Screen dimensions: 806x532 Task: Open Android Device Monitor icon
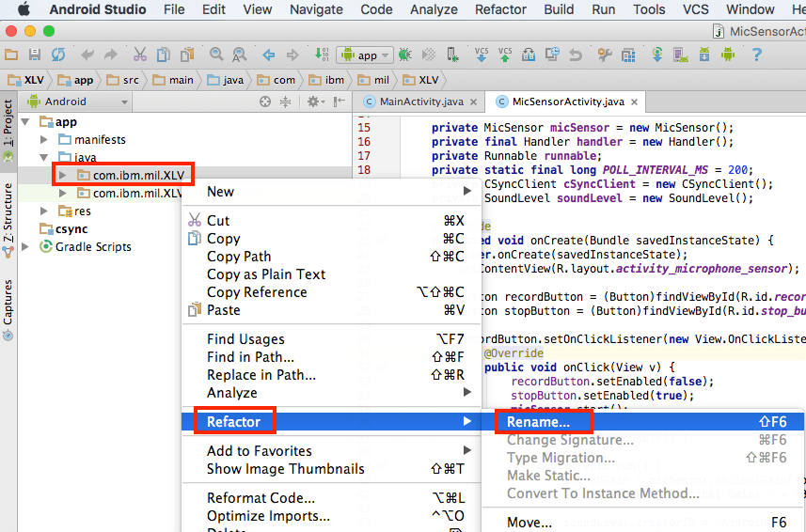pyautogui.click(x=728, y=55)
